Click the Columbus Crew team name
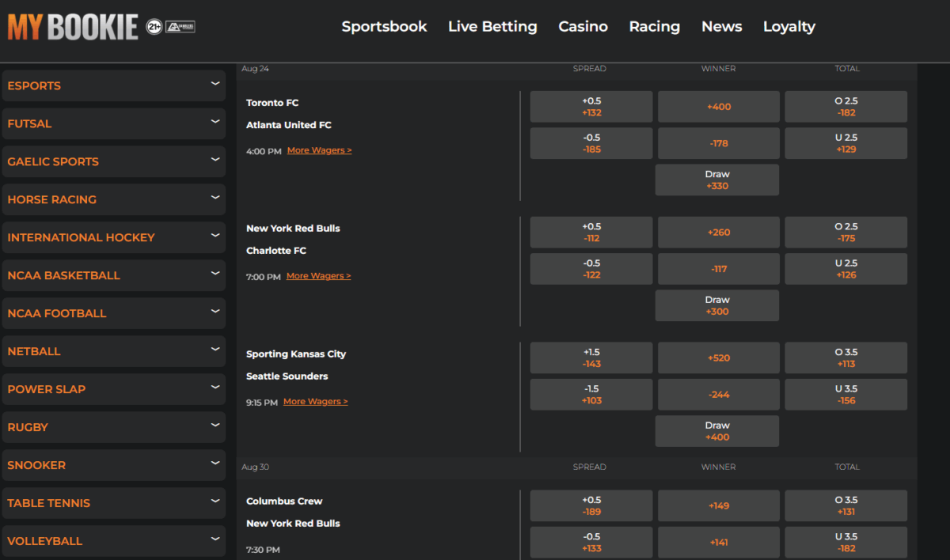Screen dimensions: 950x560 point(284,501)
